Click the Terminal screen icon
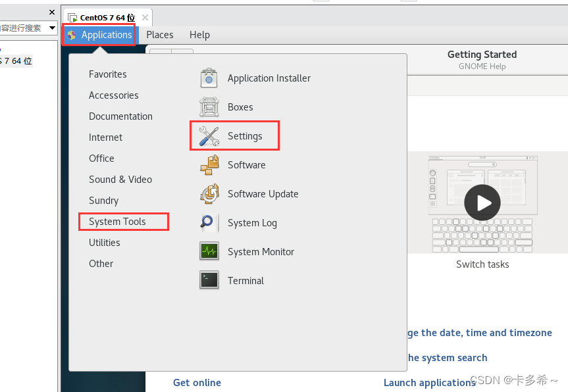Screen dimensions: 568x392 pos(209,280)
